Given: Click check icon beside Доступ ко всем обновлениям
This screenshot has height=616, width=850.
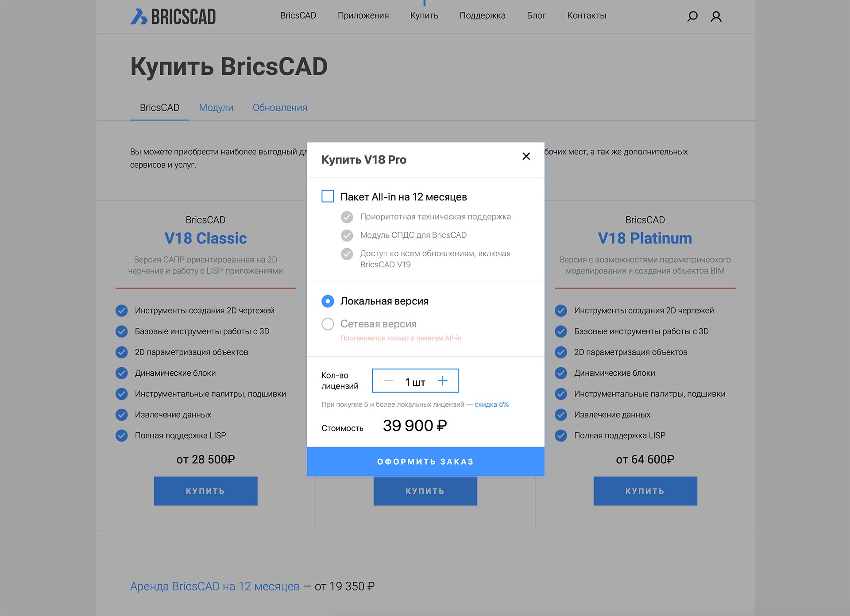Looking at the screenshot, I should [x=347, y=254].
